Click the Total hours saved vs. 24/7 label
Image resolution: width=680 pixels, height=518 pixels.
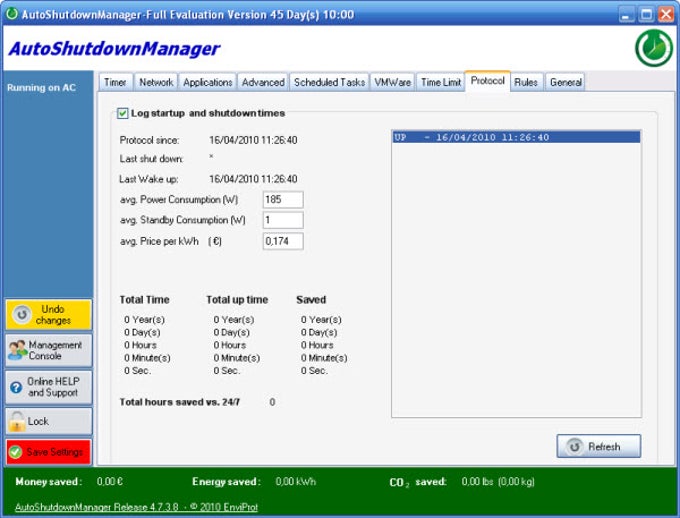point(180,402)
